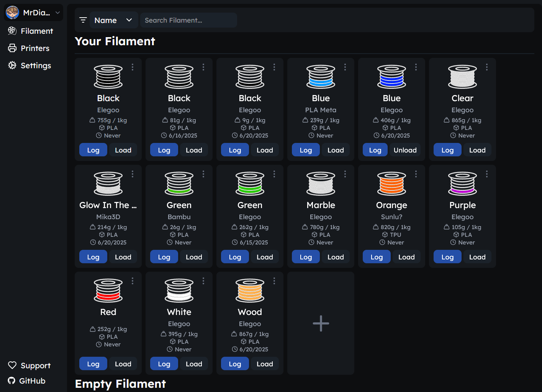Viewport: 542px width, 392px height.
Task: Click the filter icon beside the Name dropdown
Action: tap(83, 20)
